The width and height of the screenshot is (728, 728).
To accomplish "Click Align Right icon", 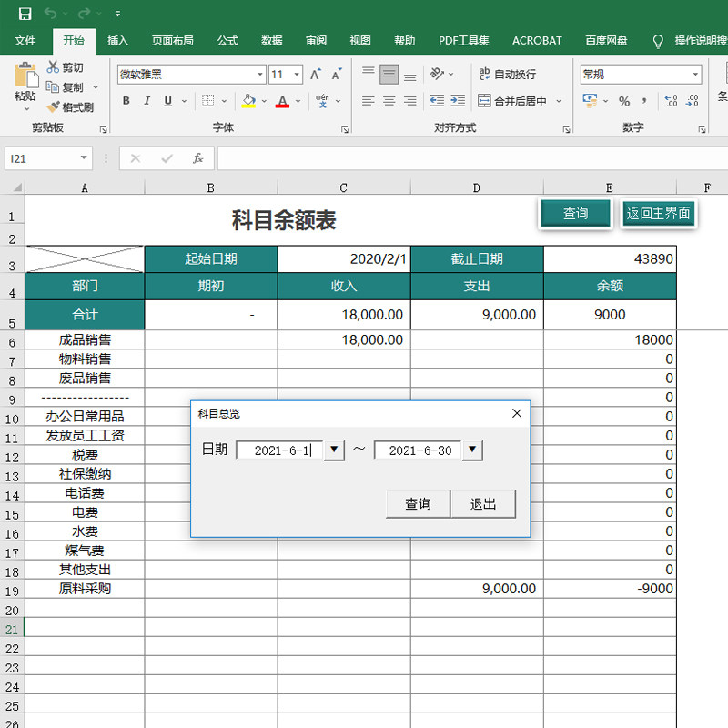I will 410,101.
